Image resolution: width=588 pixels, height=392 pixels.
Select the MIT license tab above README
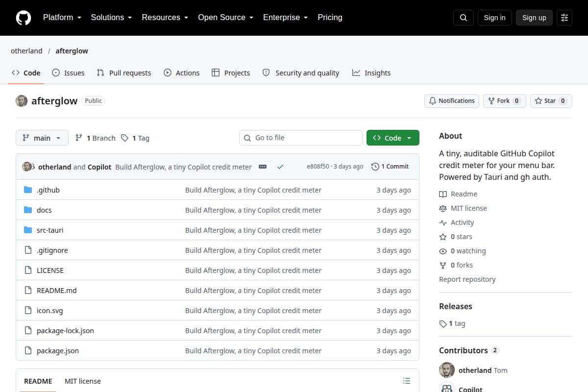pyautogui.click(x=83, y=381)
